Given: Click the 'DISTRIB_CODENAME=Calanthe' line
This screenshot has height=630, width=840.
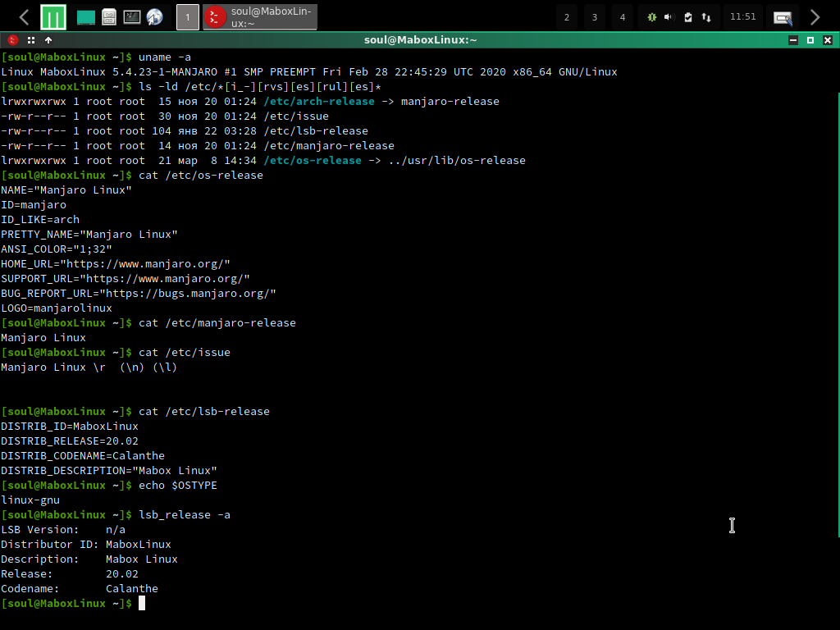Looking at the screenshot, I should click(x=83, y=456).
